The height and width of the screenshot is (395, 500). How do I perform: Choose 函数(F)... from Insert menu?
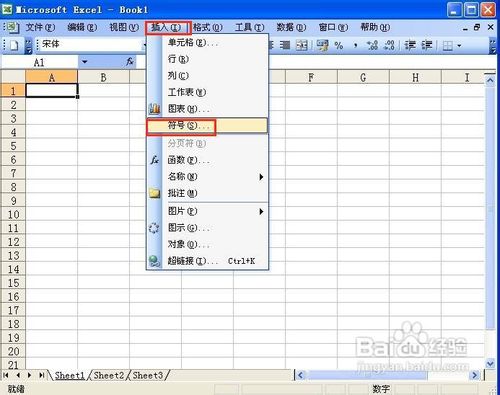[x=207, y=160]
